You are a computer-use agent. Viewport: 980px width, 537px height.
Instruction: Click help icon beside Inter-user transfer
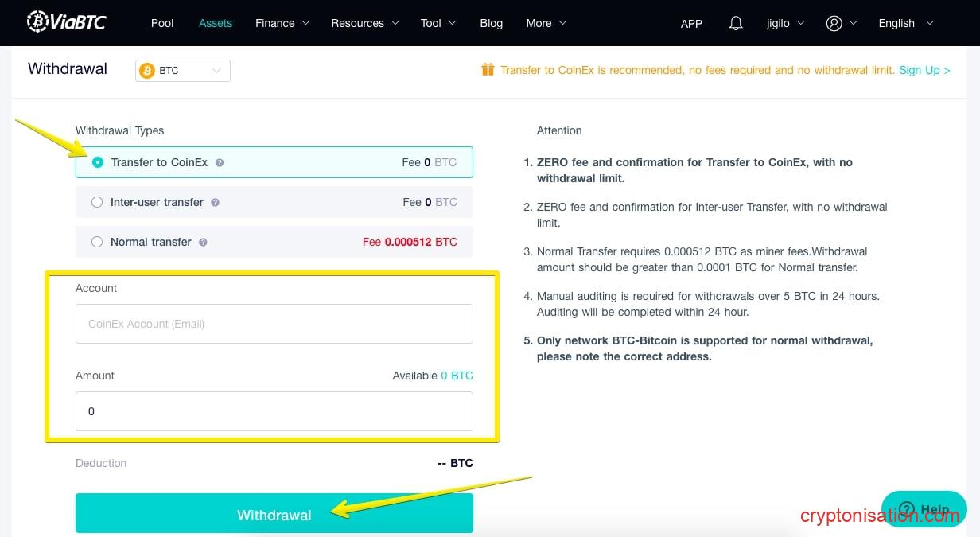216,202
